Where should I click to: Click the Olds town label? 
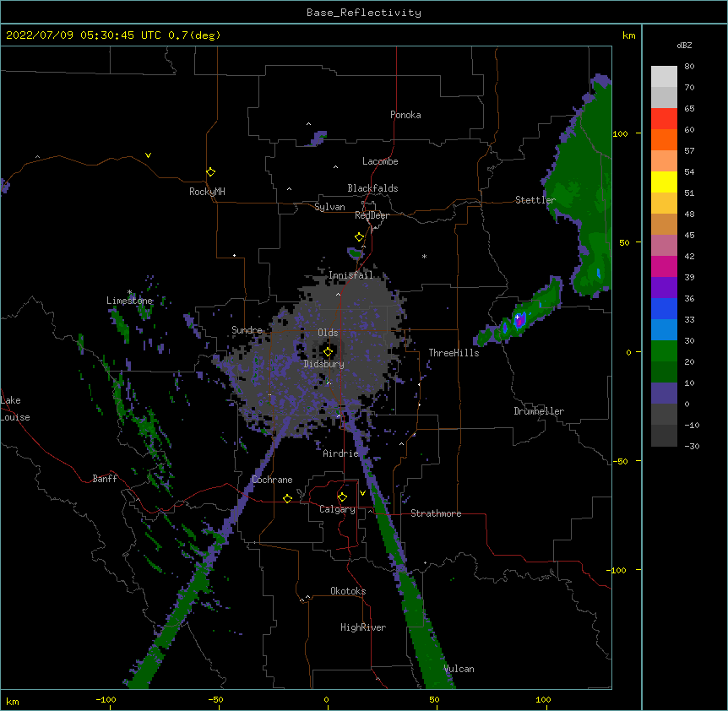(328, 333)
